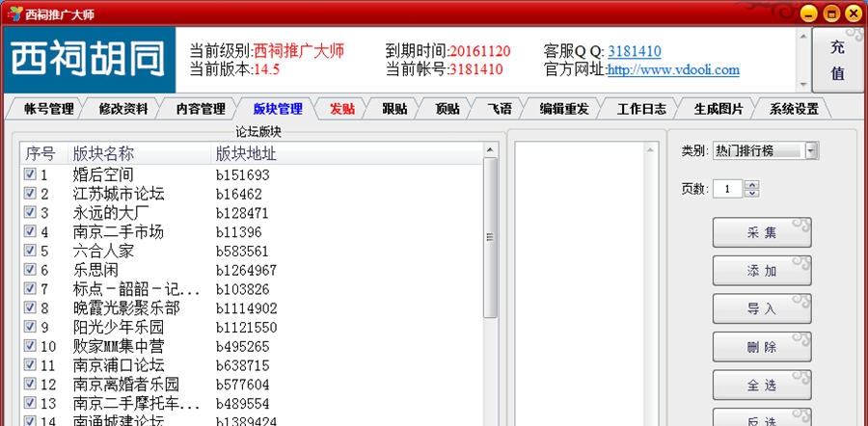Select the address cell b1264967

(246, 270)
